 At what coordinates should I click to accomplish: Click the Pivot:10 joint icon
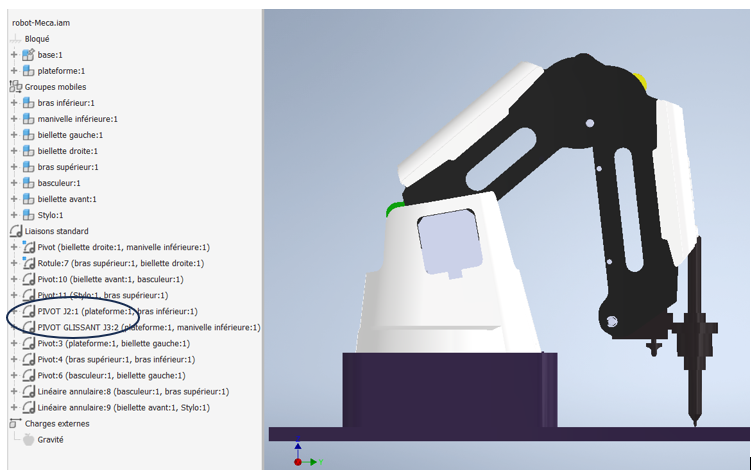click(x=28, y=279)
